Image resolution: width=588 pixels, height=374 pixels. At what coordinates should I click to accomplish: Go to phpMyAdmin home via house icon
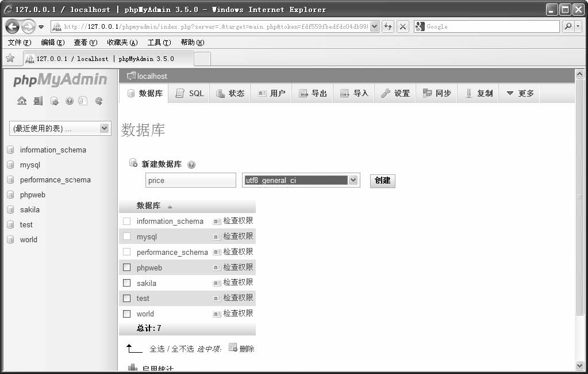click(22, 101)
